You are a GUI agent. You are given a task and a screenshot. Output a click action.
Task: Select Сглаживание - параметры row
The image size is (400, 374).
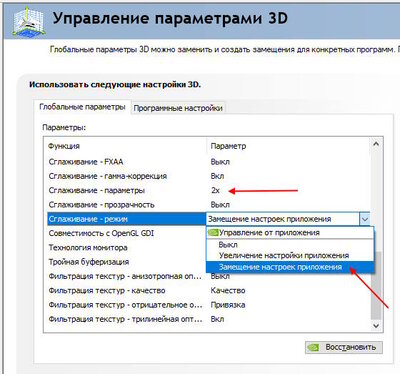[x=209, y=191]
